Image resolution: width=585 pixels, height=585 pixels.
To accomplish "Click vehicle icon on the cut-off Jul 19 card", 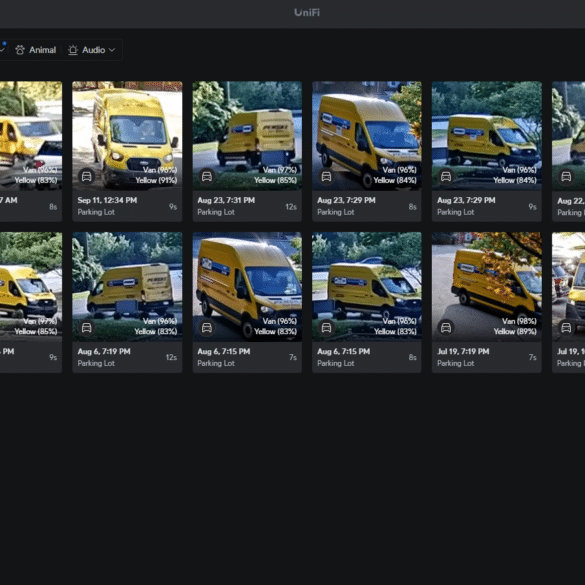I will (x=566, y=328).
